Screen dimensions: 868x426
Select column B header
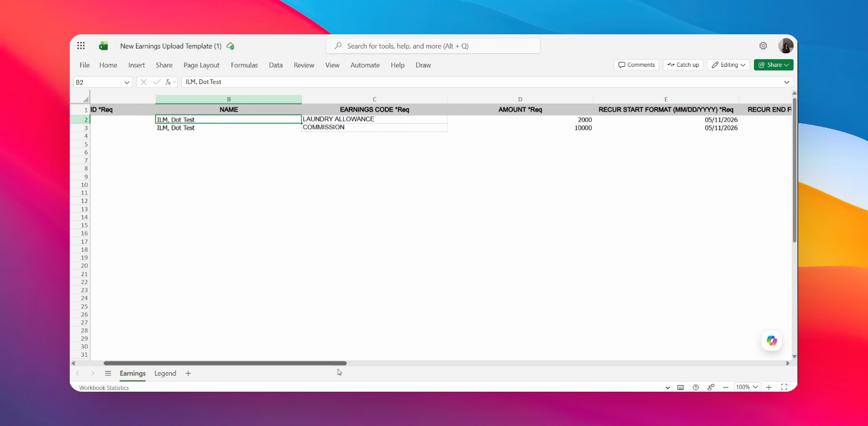pyautogui.click(x=229, y=99)
